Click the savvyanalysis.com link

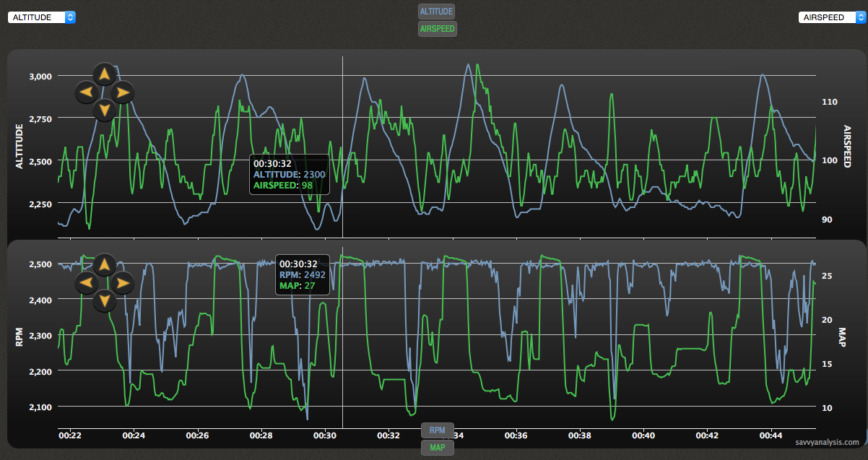pyautogui.click(x=829, y=443)
